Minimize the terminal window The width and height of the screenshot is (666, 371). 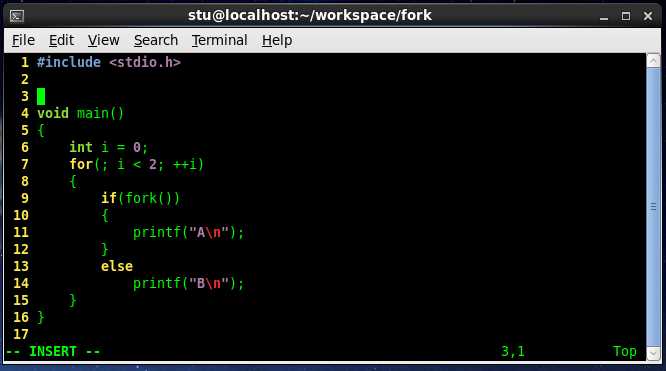coord(604,17)
